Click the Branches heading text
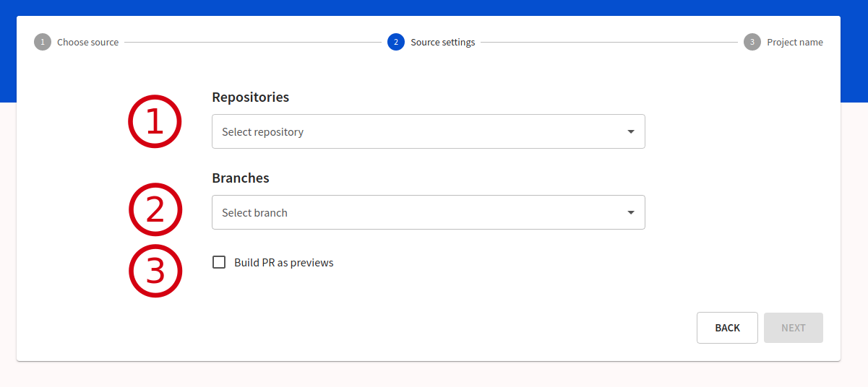Image resolution: width=868 pixels, height=387 pixels. (241, 178)
